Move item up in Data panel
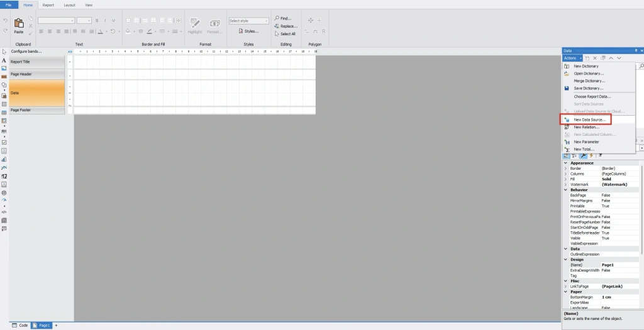This screenshot has height=330, width=644. pyautogui.click(x=611, y=58)
